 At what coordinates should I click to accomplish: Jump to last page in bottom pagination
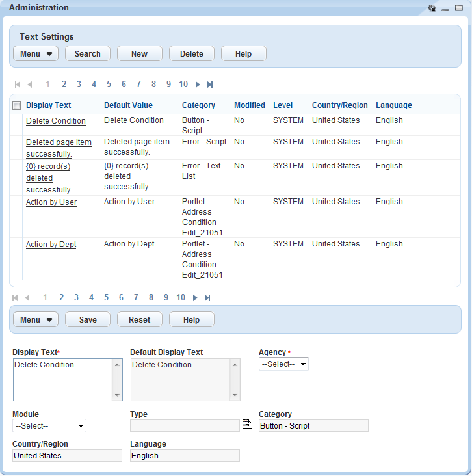tap(207, 298)
